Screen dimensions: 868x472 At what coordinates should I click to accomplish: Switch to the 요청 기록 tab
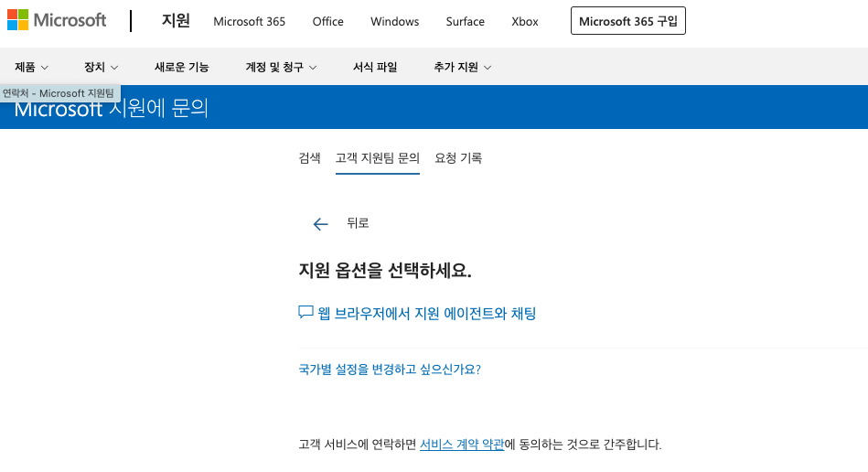[x=458, y=158]
